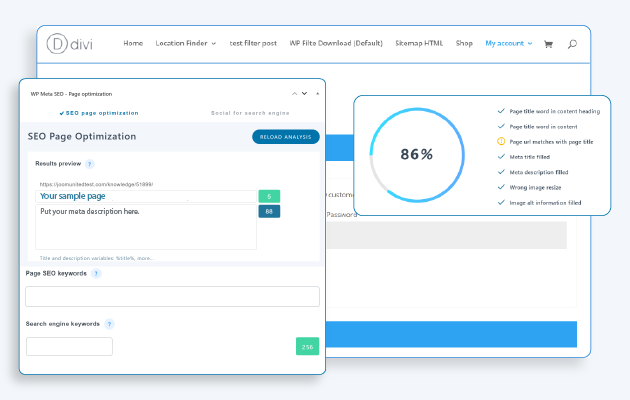Image resolution: width=630 pixels, height=400 pixels.
Task: Click help icon next to Results preview
Action: point(89,163)
